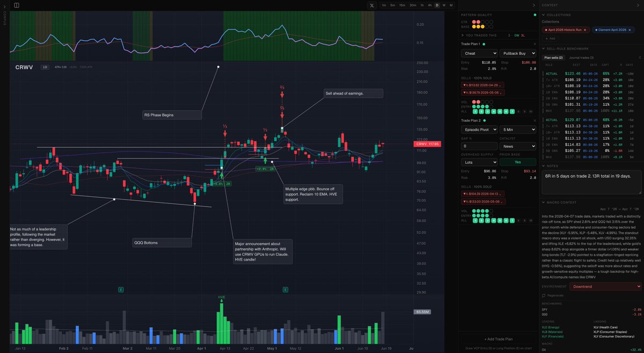This screenshot has width=644, height=353.
Task: Click the Gap % input field
Action: (479, 146)
